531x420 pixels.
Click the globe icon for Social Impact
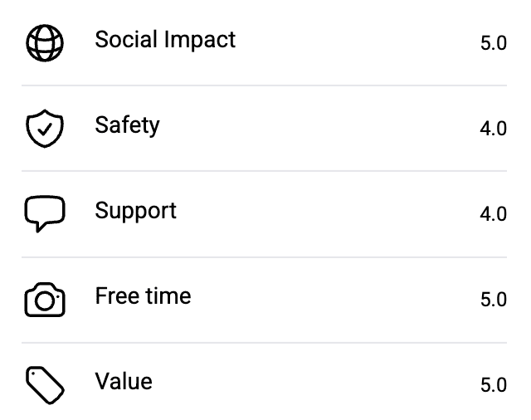coord(45,43)
